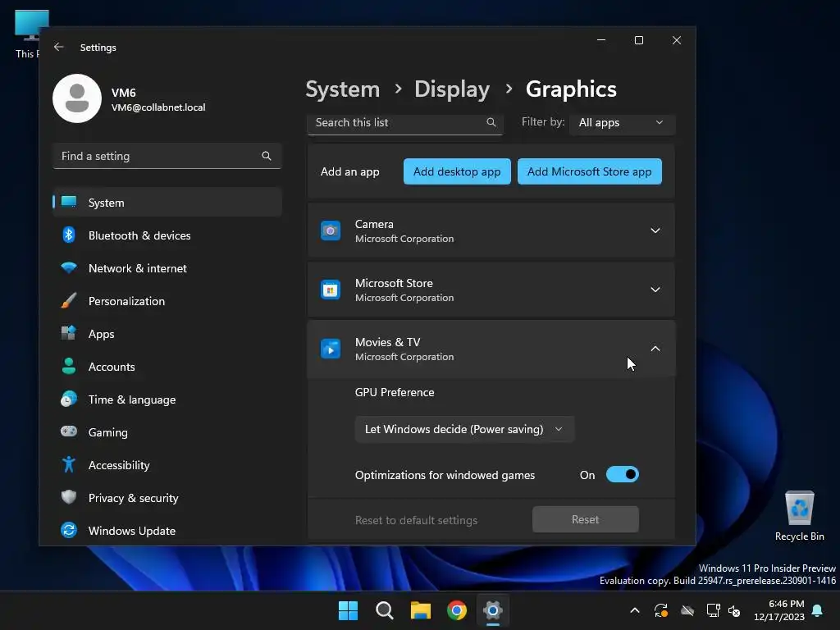Screen dimensions: 840x630
Task: Click the Microsoft Store app icon
Action: tap(331, 290)
